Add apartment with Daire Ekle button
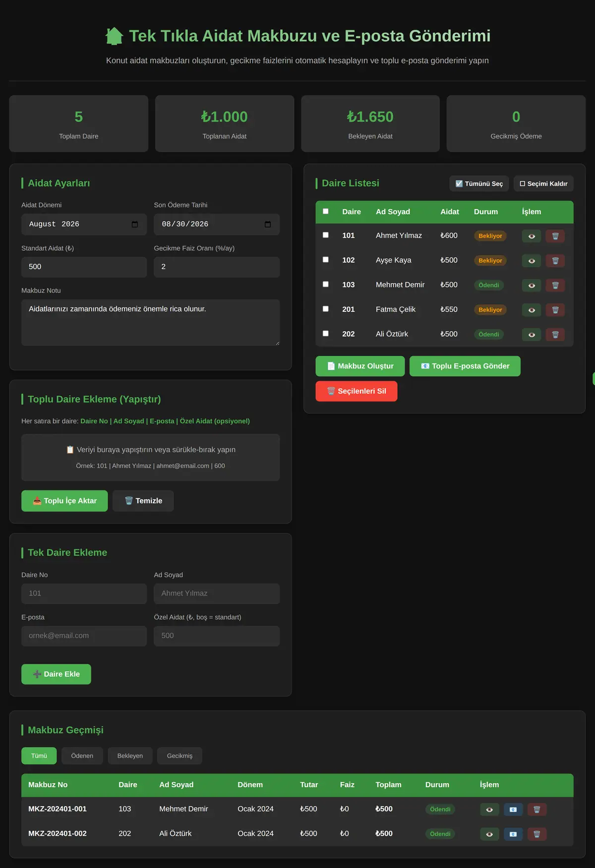 tap(56, 674)
